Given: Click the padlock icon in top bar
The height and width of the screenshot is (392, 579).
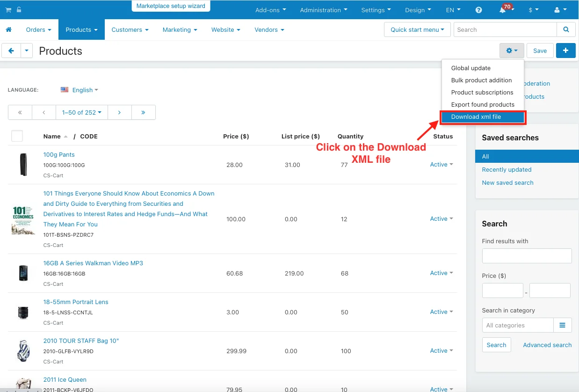Looking at the screenshot, I should pos(19,10).
